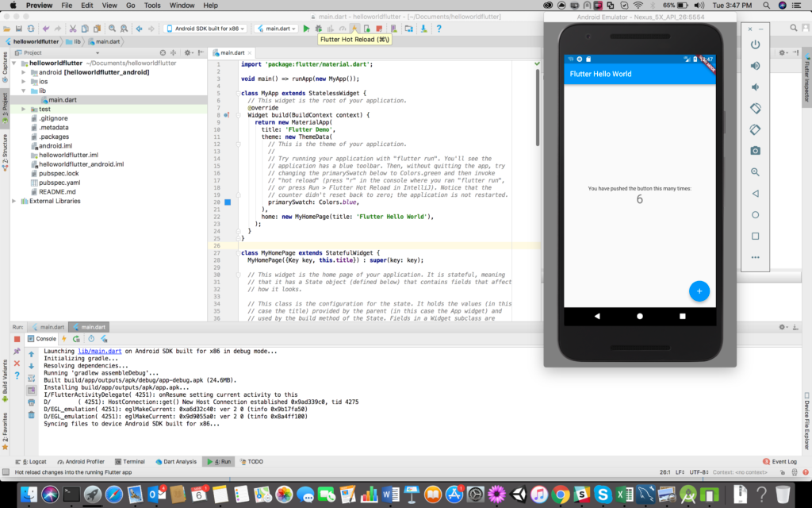812x508 pixels.
Task: Click emulator power button
Action: (x=755, y=44)
